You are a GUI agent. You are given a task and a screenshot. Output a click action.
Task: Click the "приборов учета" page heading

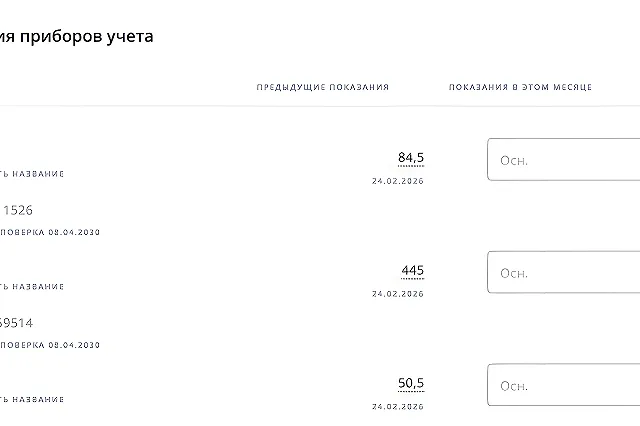pos(76,37)
